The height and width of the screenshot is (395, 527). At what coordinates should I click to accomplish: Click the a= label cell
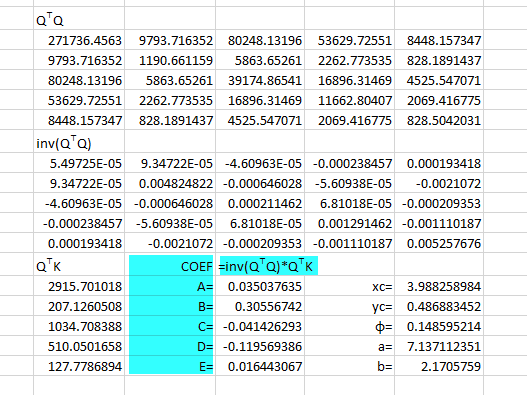tap(350, 346)
